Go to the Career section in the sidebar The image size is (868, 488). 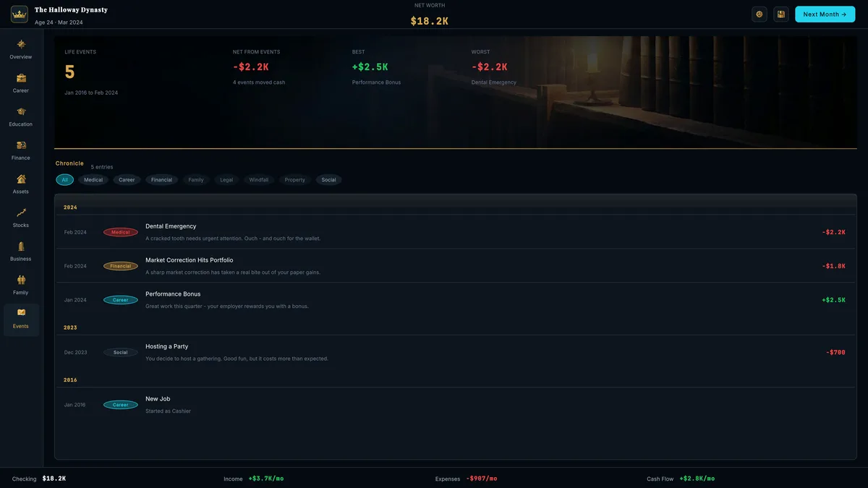[x=21, y=83]
